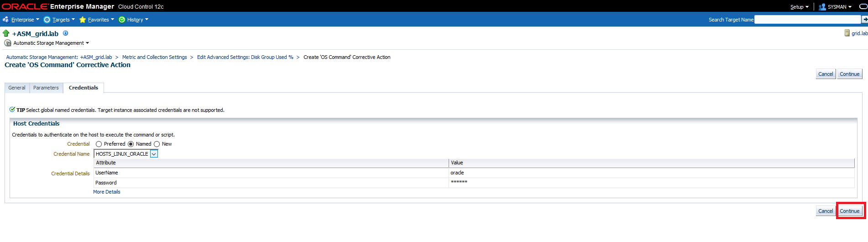Select the New credential radio button
Image resolution: width=868 pixels, height=242 pixels.
click(x=157, y=144)
